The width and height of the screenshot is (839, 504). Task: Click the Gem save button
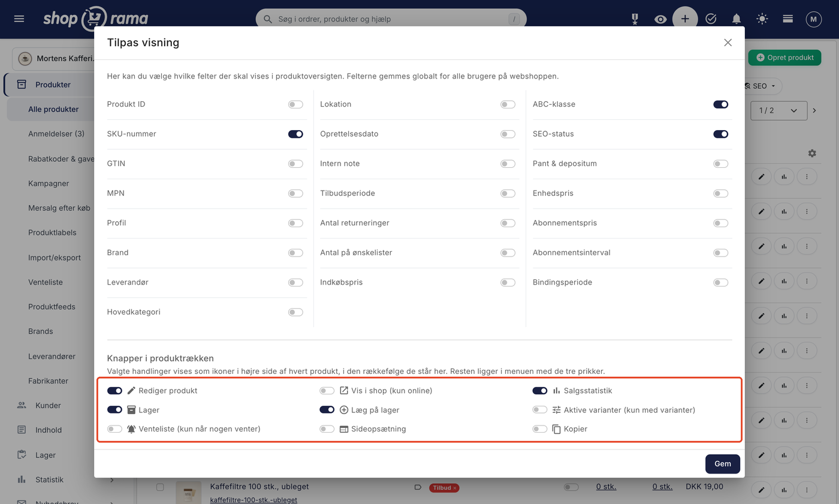pyautogui.click(x=723, y=464)
